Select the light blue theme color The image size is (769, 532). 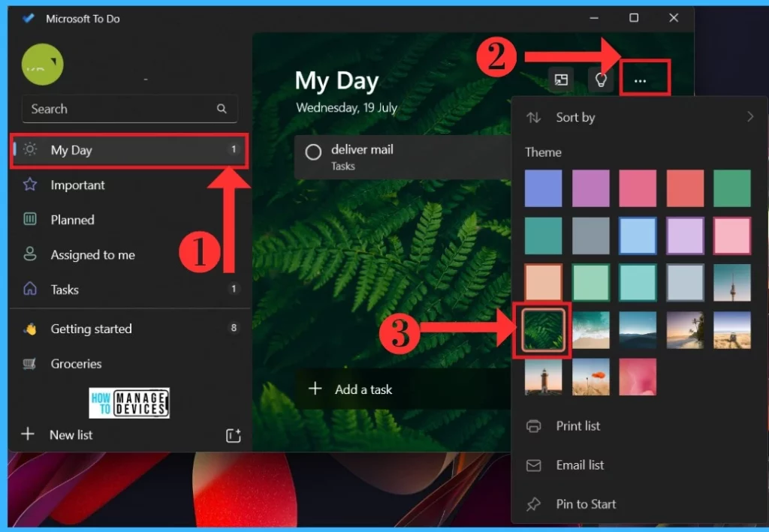click(638, 236)
